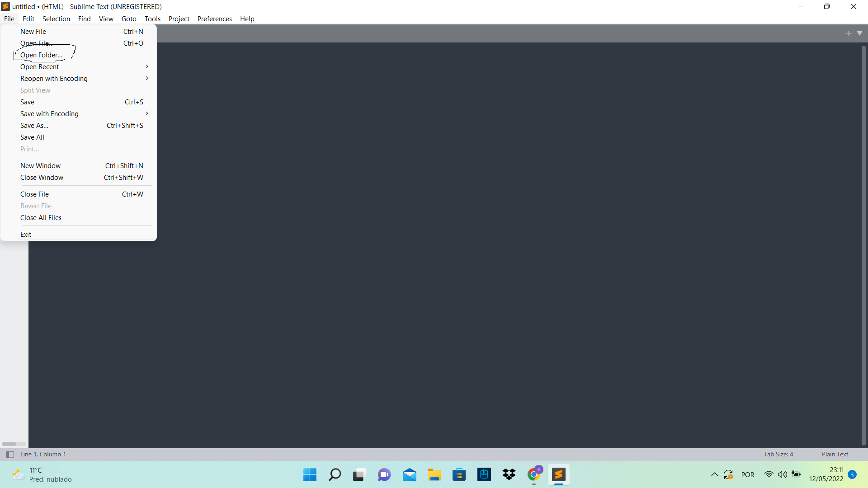
Task: Click Save All menu entry
Action: point(31,137)
